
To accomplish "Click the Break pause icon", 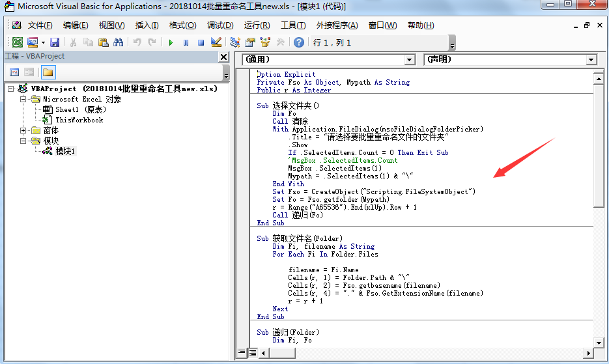I will [186, 43].
